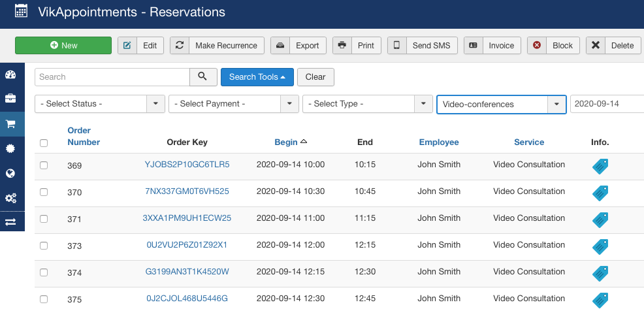Click the Export toolbar button
644x311 pixels.
(x=298, y=46)
